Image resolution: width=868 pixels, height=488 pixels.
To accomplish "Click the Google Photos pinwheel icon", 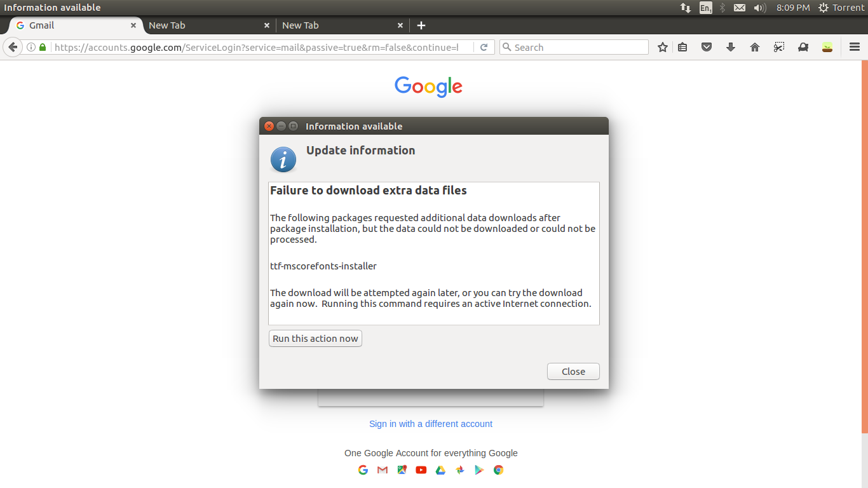I will click(x=460, y=470).
